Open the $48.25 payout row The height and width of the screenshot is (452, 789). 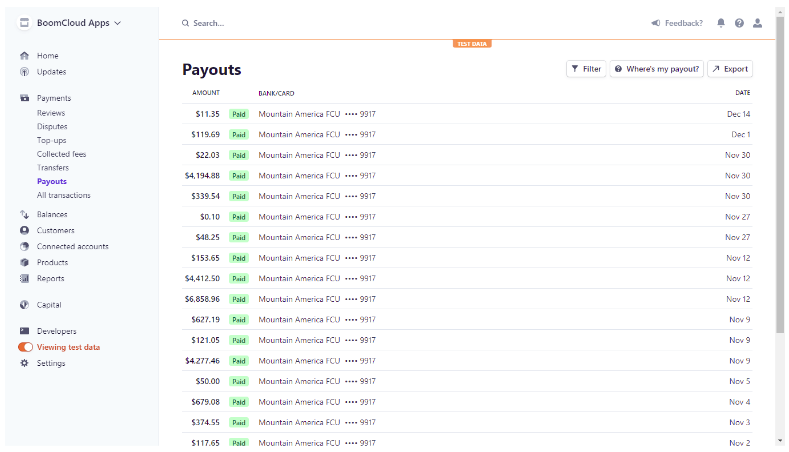tap(467, 238)
